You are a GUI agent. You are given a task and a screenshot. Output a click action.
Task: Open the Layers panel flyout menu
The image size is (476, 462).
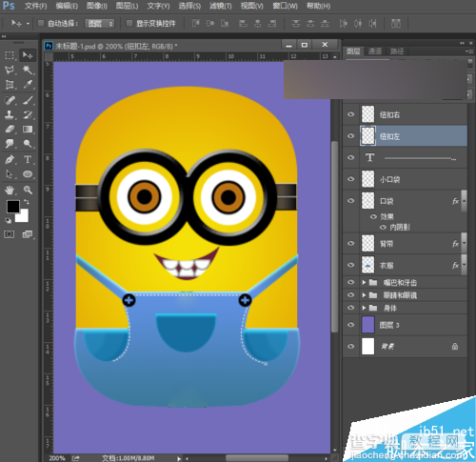pyautogui.click(x=468, y=51)
